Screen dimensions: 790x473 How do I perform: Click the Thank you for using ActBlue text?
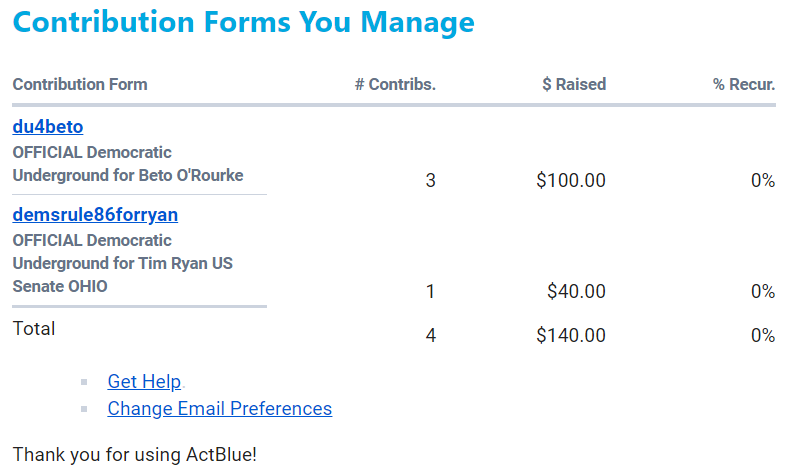135,454
